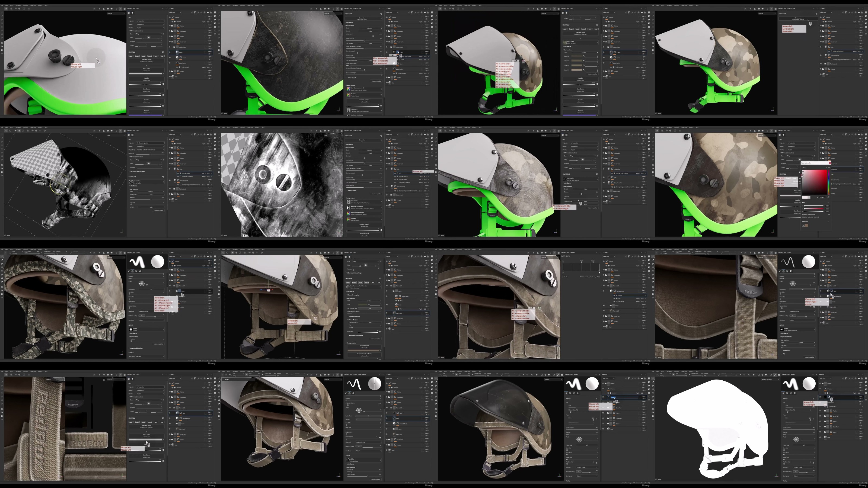Top-left screenshot: click the pause rendering icon
Viewport: 868px width, 488px height.
click(x=99, y=9)
